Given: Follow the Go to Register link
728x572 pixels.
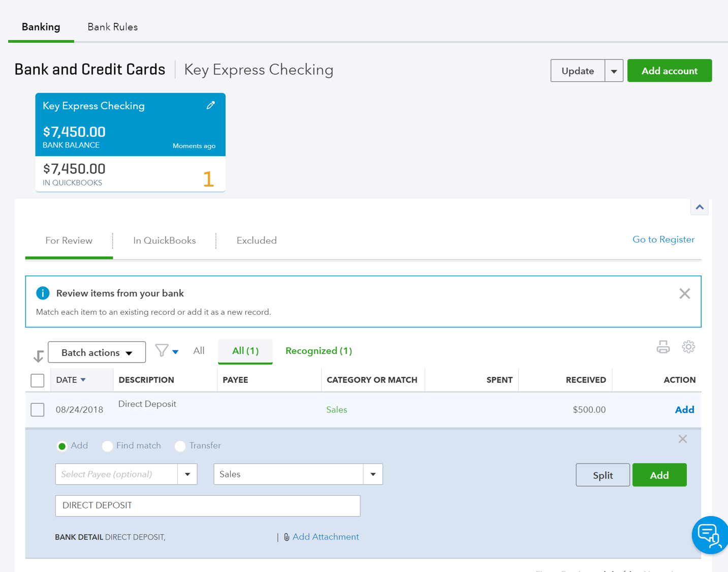Looking at the screenshot, I should click(x=663, y=239).
